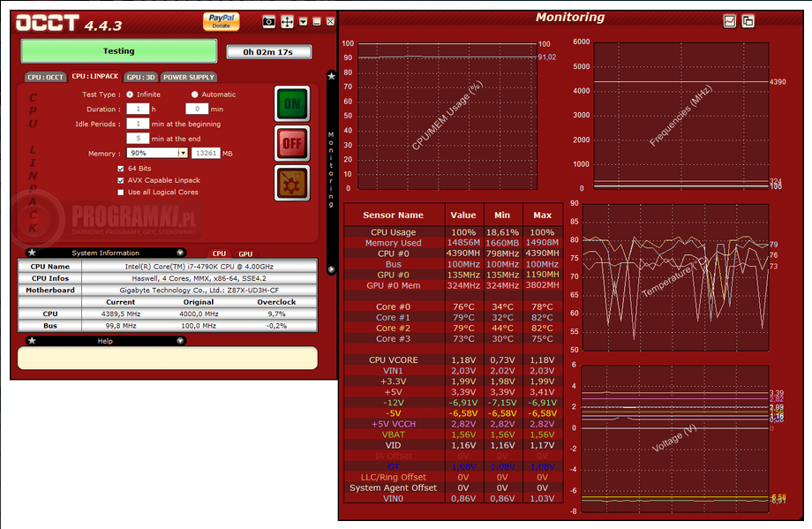Select the Core #2 temperature row
812x529 pixels.
coord(453,328)
